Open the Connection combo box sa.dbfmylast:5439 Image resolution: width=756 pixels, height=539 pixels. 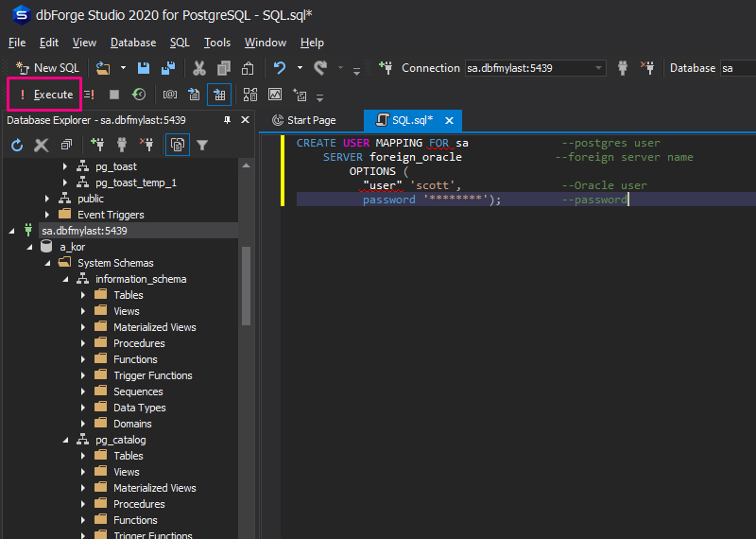534,68
